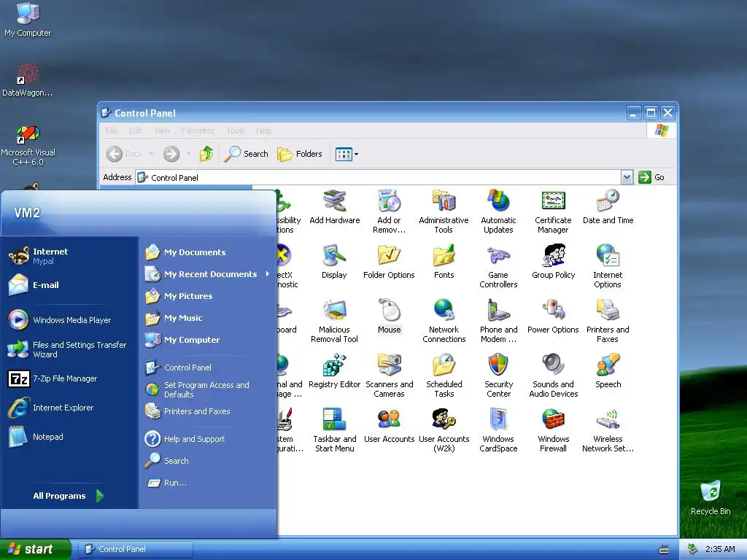747x560 pixels.
Task: Open Security Center icon
Action: 498,376
